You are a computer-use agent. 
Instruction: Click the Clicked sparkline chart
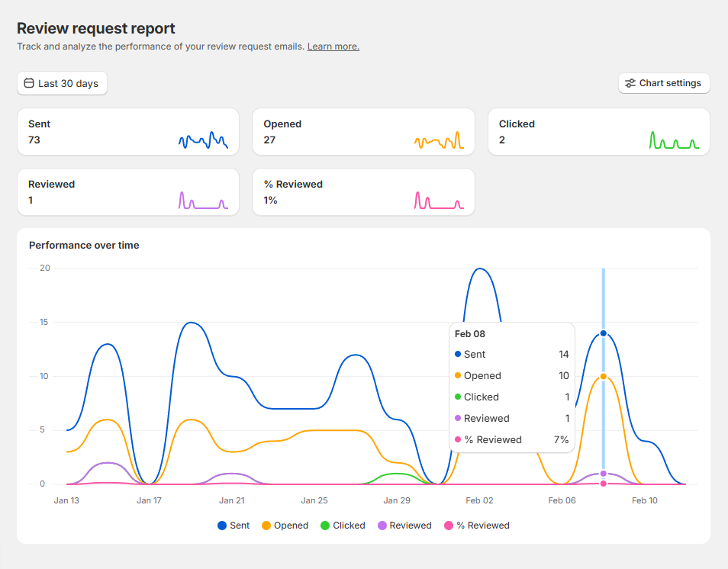click(674, 140)
